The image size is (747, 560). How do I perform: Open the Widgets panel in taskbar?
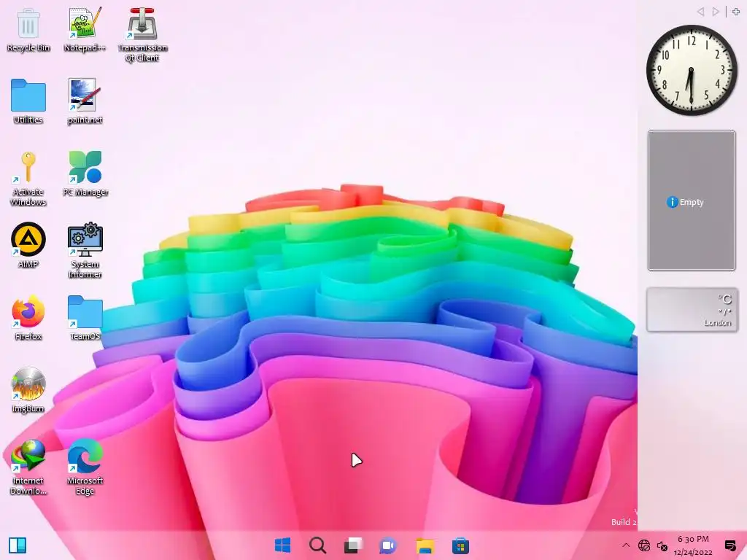(18, 545)
